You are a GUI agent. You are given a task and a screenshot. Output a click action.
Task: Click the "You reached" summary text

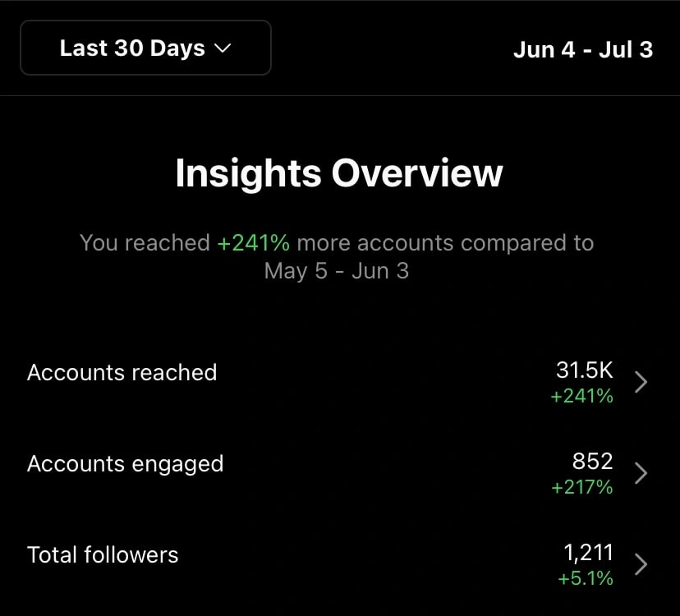[x=145, y=243]
